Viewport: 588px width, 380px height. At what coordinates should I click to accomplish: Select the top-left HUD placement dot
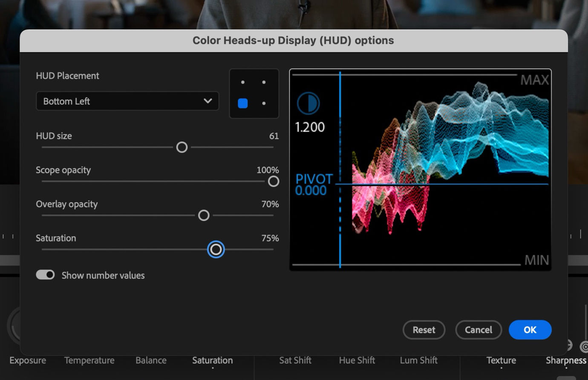(243, 82)
